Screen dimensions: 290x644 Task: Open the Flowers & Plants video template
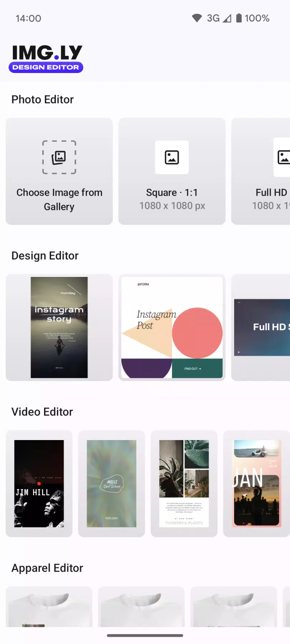[x=184, y=484]
